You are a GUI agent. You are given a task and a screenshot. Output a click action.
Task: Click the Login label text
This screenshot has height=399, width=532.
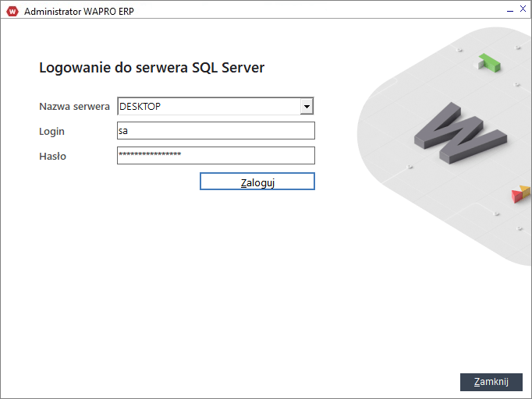click(51, 131)
